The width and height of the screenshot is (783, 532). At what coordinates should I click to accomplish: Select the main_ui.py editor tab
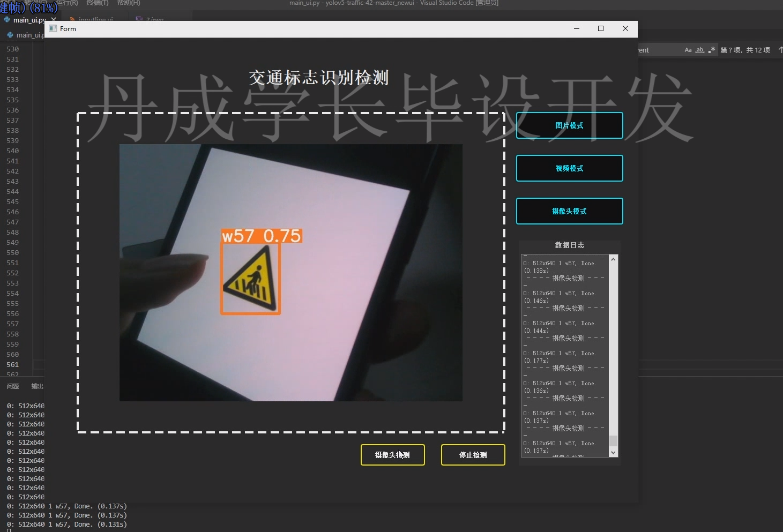[x=29, y=20]
